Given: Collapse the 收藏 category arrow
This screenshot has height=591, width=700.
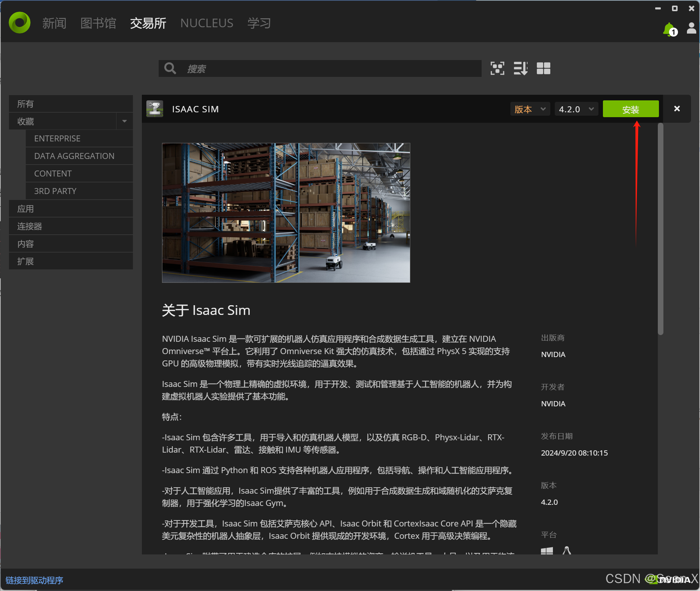Looking at the screenshot, I should coord(125,121).
